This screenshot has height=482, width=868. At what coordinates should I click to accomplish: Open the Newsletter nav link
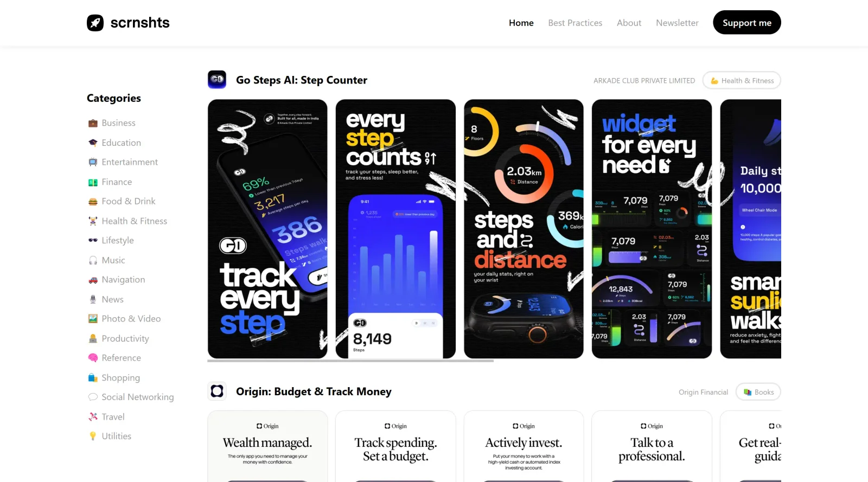[x=677, y=23]
